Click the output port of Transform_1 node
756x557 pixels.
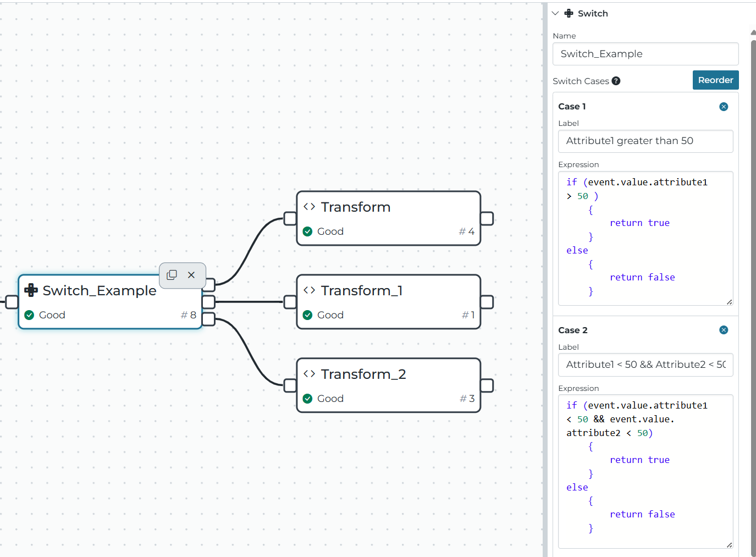coord(487,301)
